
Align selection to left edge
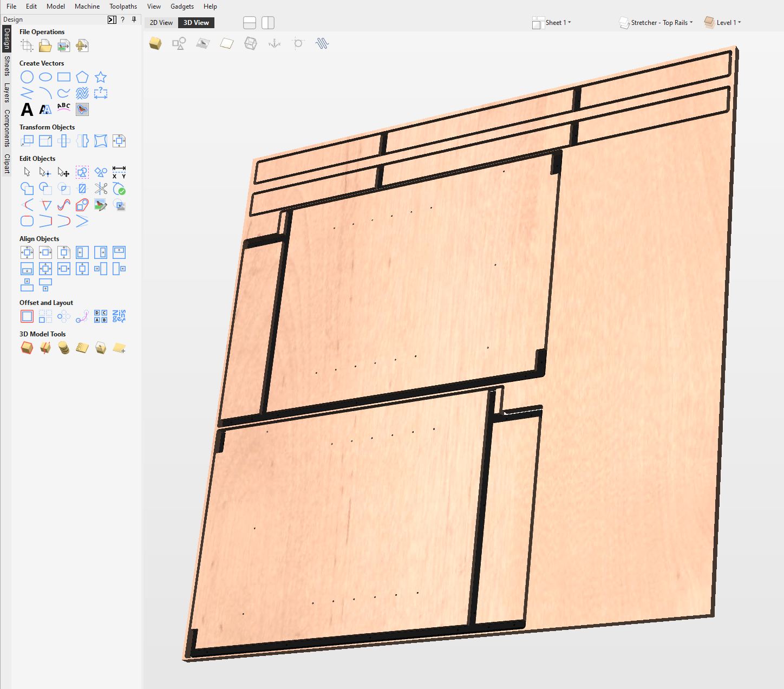(82, 252)
